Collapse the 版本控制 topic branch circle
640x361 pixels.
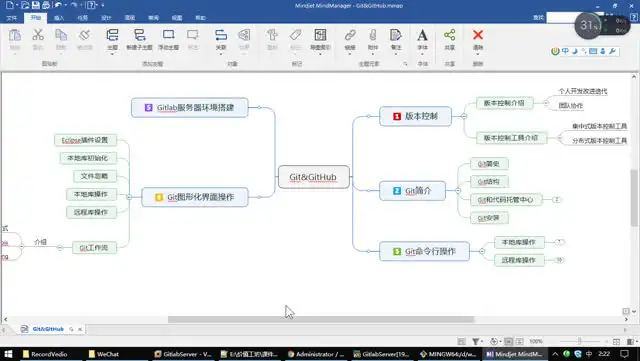coord(464,116)
